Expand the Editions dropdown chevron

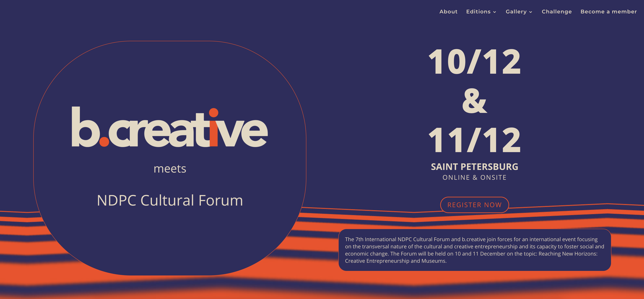point(494,12)
